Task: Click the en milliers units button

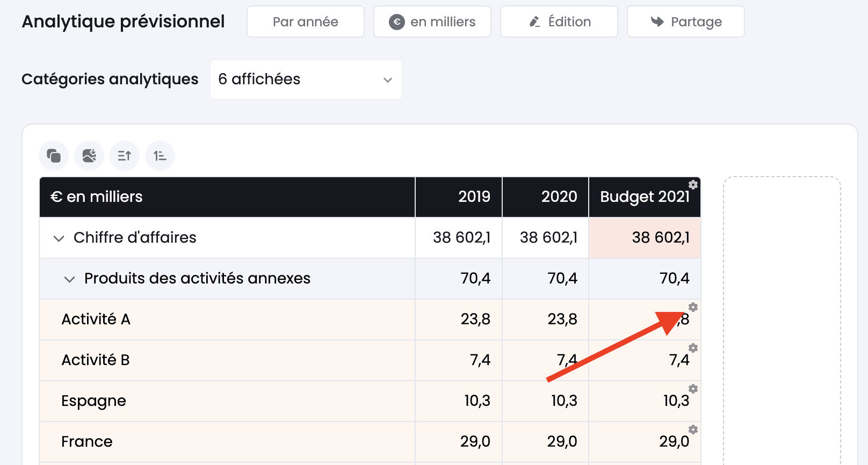Action: (x=432, y=21)
